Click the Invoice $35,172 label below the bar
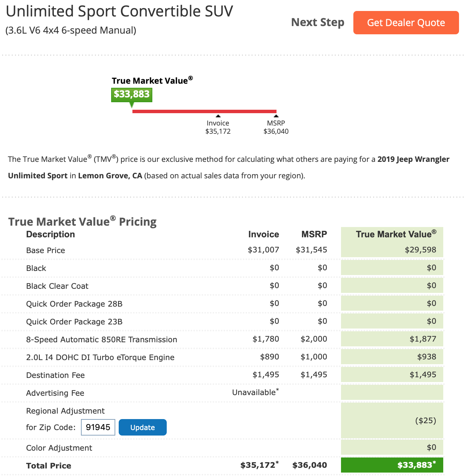The width and height of the screenshot is (470, 476). pos(218,127)
